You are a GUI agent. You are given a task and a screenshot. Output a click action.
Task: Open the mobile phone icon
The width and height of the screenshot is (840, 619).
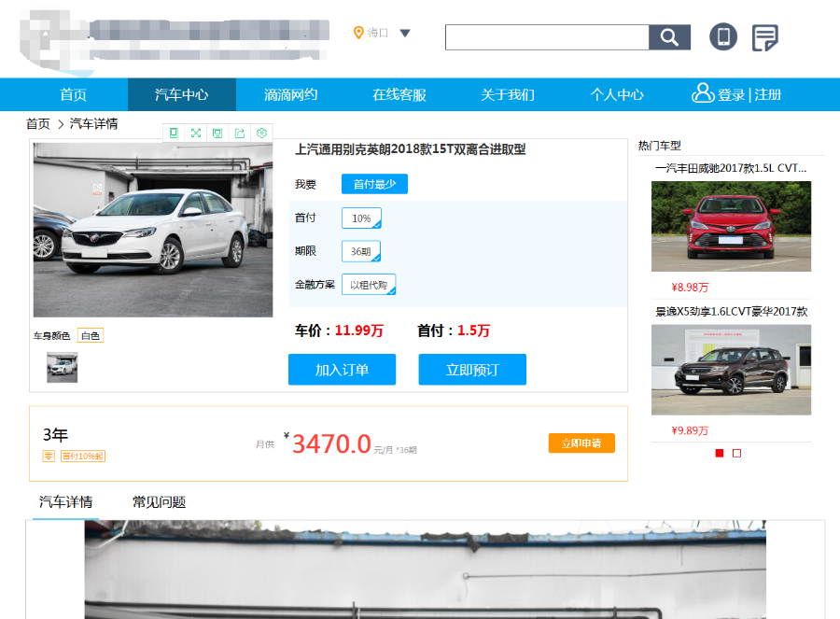pos(722,37)
